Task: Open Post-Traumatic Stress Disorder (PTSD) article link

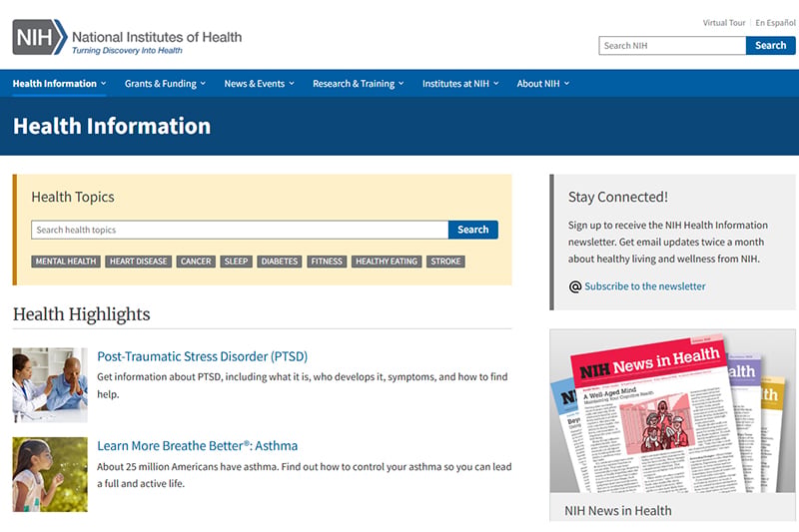Action: click(203, 356)
